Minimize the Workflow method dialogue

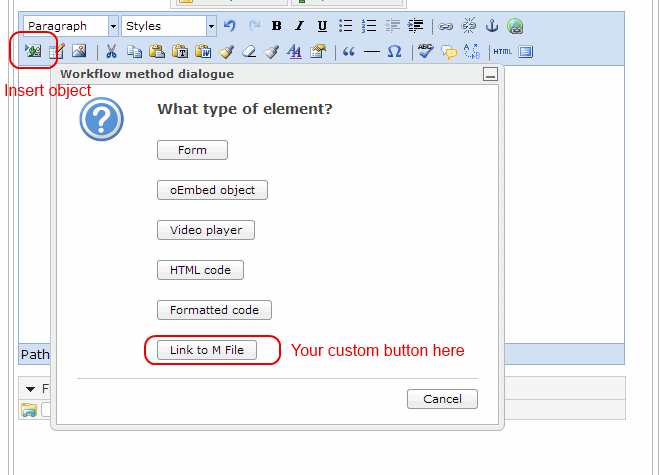pyautogui.click(x=490, y=74)
